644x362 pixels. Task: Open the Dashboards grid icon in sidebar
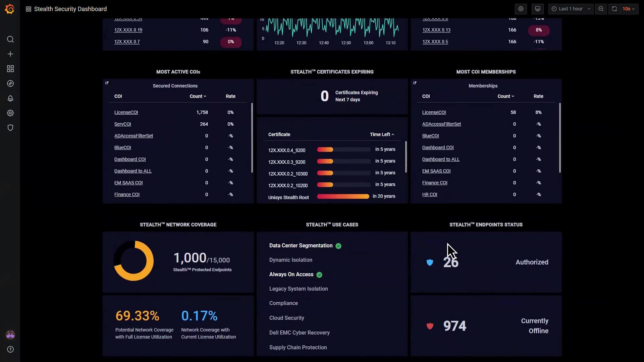(x=10, y=69)
